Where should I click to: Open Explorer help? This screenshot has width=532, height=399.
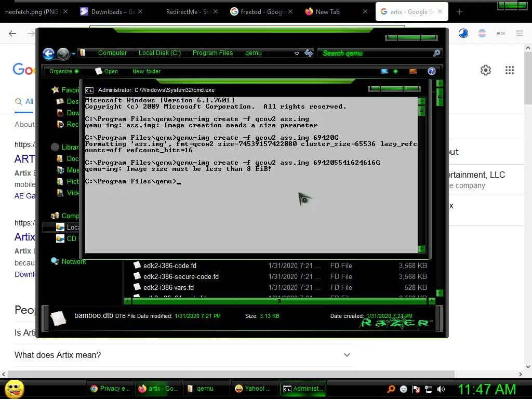pyautogui.click(x=432, y=71)
